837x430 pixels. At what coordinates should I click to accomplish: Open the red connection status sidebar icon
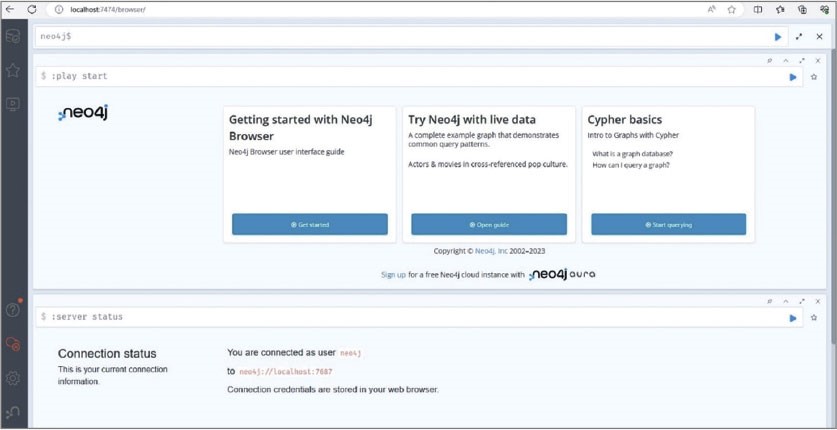point(13,344)
